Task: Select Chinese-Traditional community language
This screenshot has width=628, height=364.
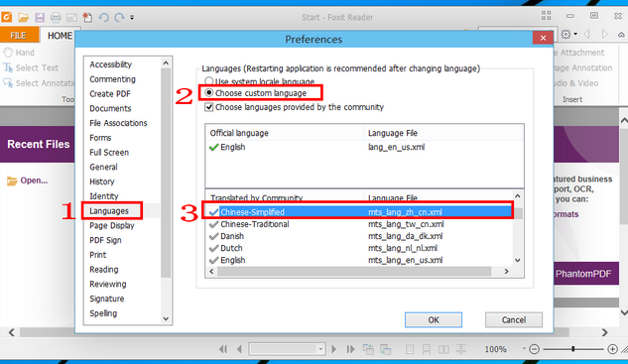Action: point(359,224)
